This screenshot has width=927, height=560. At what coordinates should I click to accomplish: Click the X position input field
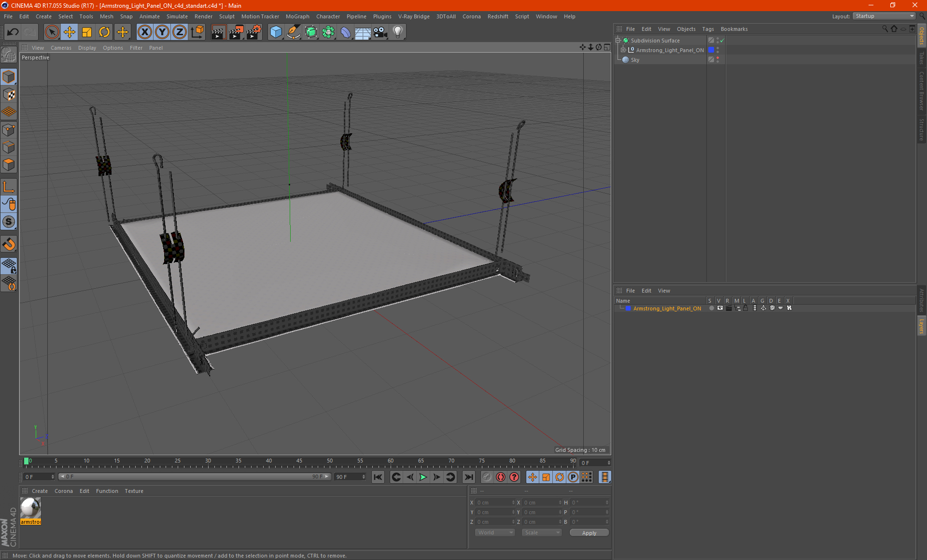(495, 503)
